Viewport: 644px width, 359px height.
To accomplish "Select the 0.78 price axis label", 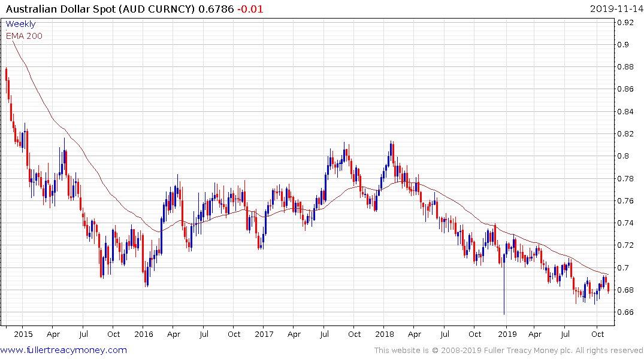I will [x=625, y=178].
